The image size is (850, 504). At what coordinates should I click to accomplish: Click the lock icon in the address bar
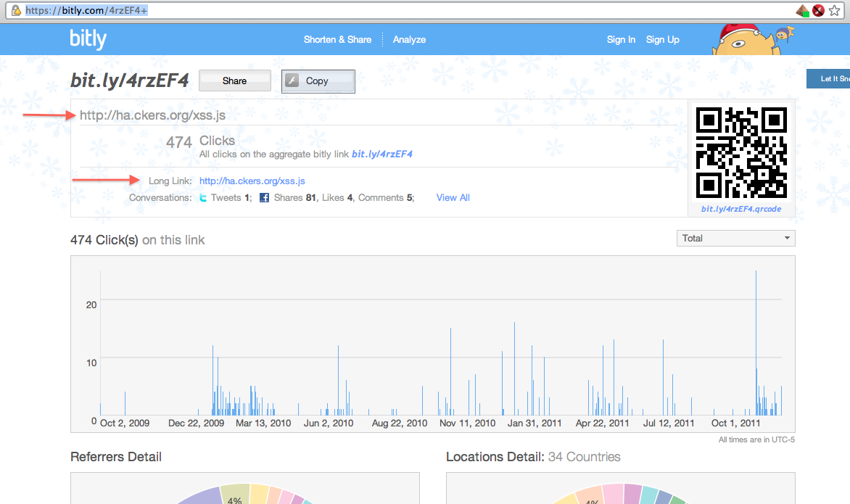point(16,10)
